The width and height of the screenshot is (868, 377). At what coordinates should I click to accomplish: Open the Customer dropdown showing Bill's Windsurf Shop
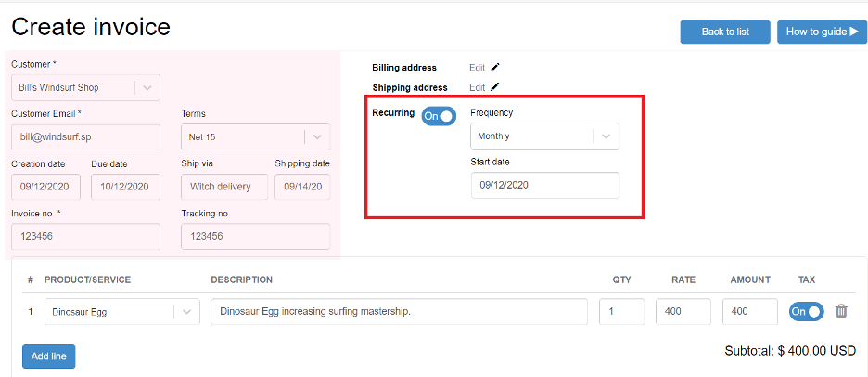click(x=86, y=87)
